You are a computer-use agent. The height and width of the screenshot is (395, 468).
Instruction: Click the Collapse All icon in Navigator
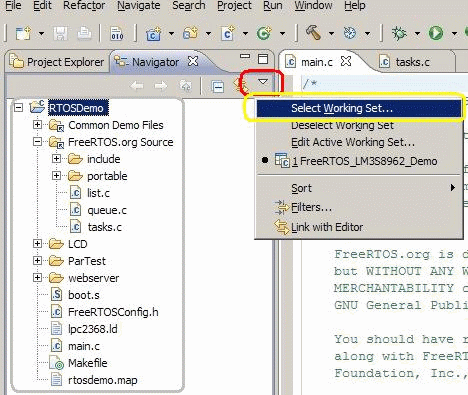click(x=217, y=87)
